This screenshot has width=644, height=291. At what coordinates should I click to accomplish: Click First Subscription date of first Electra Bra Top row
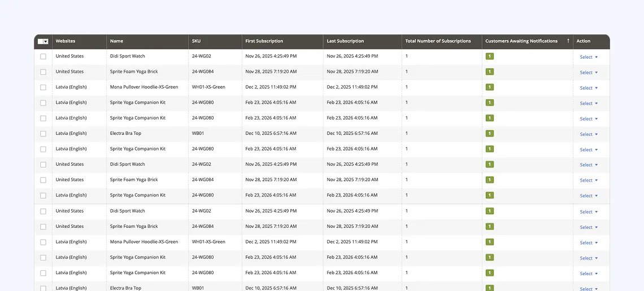271,133
